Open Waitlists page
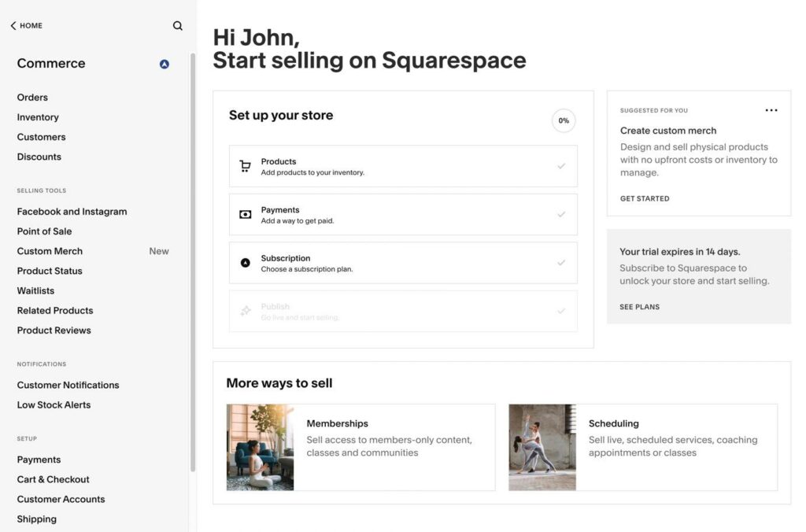Screen dimensions: 806x532 35,290
